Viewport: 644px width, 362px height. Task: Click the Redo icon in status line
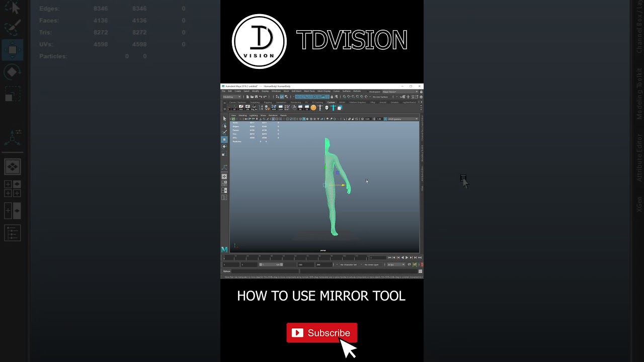[265, 97]
